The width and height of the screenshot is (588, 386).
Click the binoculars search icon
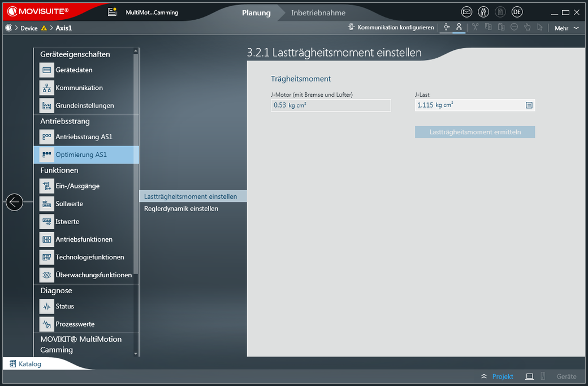483,12
